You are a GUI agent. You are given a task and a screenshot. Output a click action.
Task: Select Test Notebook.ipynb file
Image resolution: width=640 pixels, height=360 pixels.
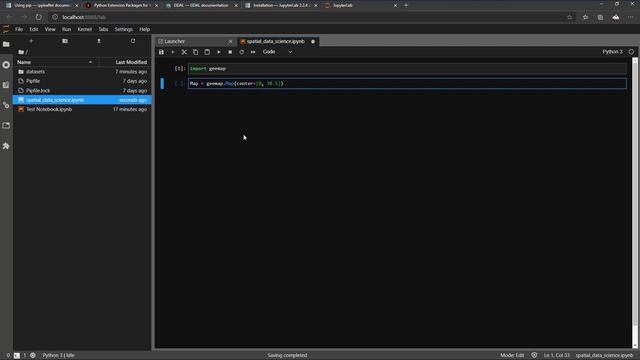coord(82,109)
